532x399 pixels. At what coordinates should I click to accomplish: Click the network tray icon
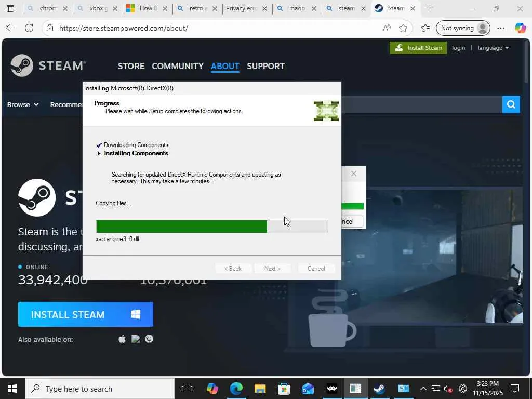[436, 389]
